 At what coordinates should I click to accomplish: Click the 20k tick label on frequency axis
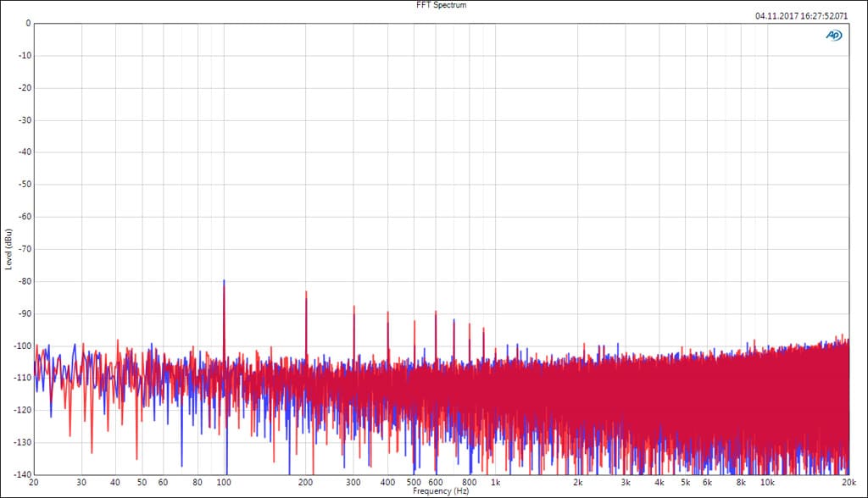click(849, 482)
